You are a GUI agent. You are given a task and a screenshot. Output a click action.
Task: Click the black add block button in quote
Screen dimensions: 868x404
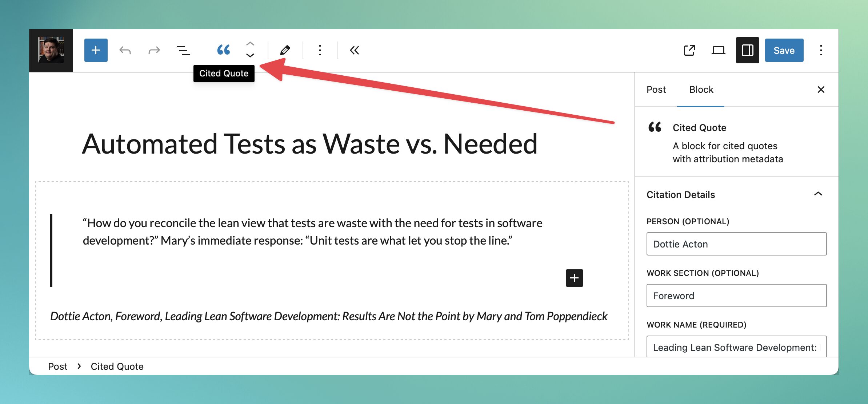click(574, 278)
